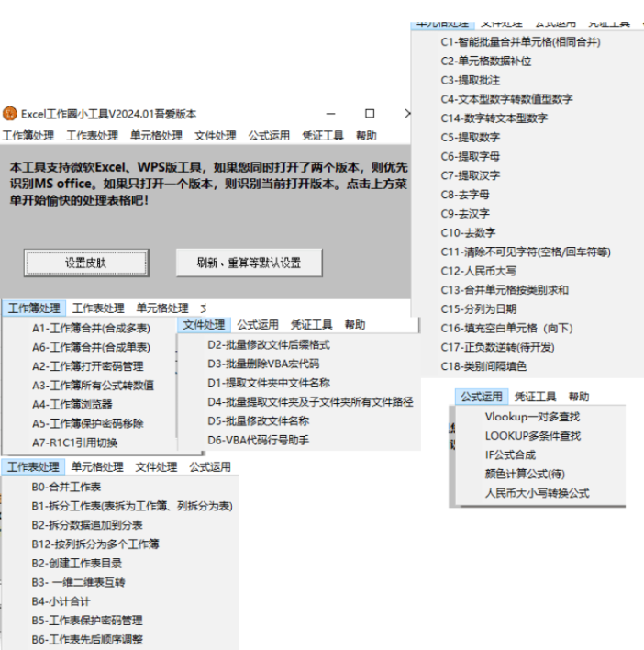Select C18-类别间隔填色
The width and height of the screenshot is (644, 650).
point(483,366)
